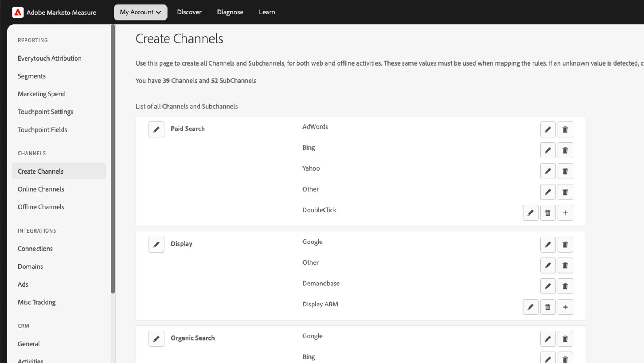Edit the Bing subchannel under Paid Search
Screen dimensions: 644x363
coord(548,150)
